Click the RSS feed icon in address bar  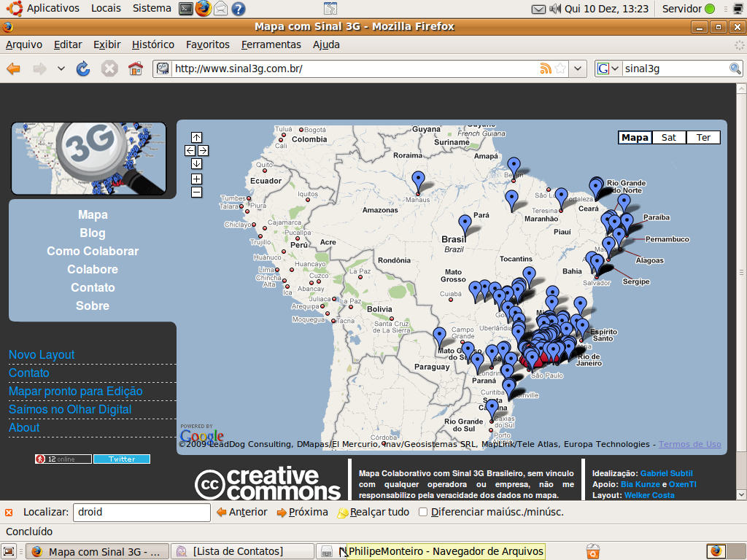[x=546, y=69]
